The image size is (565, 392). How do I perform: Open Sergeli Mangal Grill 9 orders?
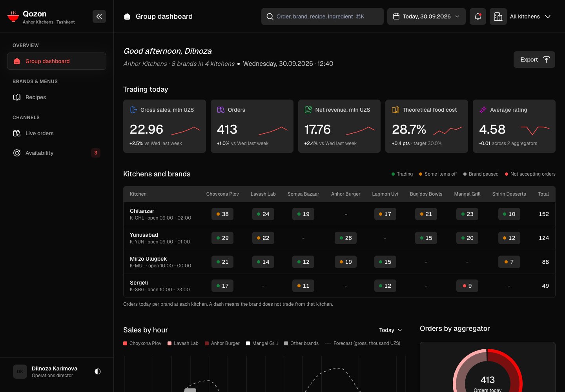click(x=467, y=286)
